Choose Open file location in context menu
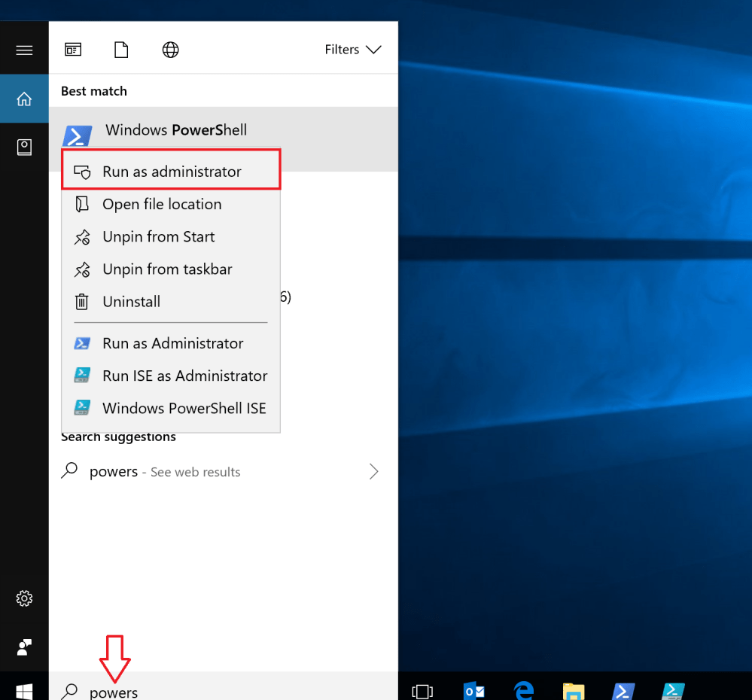Screen dimensions: 752x700 (162, 203)
